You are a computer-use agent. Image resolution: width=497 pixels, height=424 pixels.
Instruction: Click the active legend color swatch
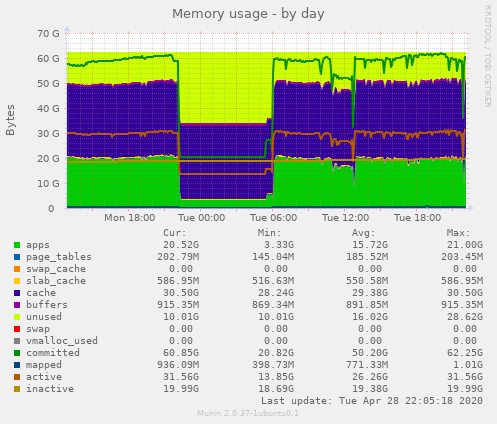coord(17,377)
